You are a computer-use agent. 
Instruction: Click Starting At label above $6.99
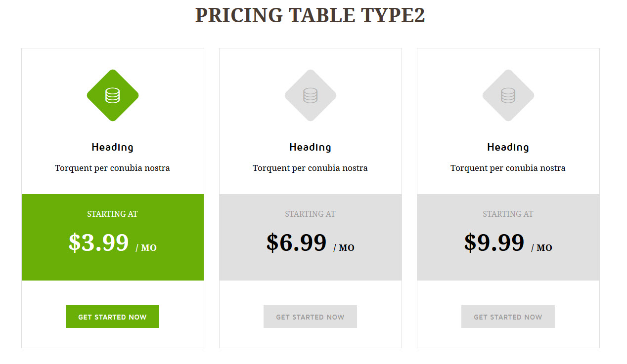(x=310, y=214)
